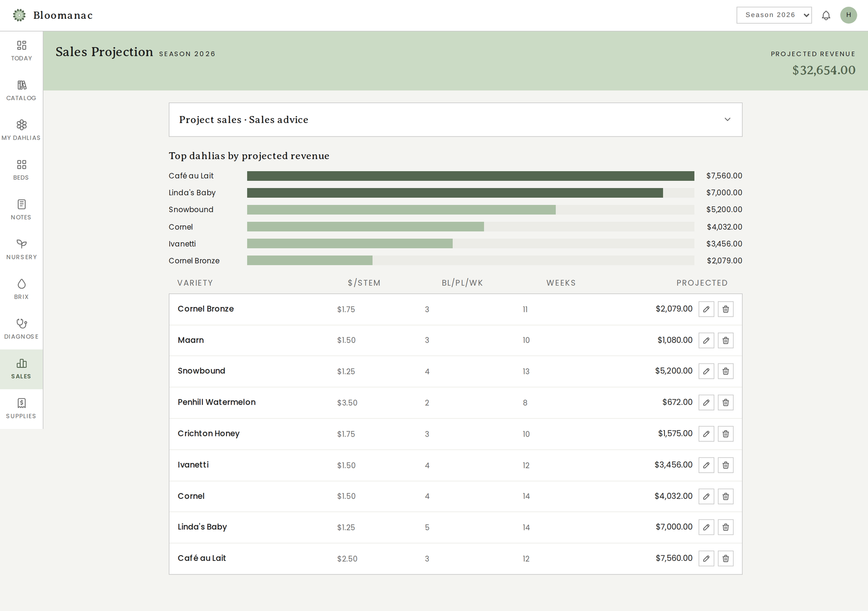868x611 pixels.
Task: Delete the Penhill Watermelon row
Action: 726,402
